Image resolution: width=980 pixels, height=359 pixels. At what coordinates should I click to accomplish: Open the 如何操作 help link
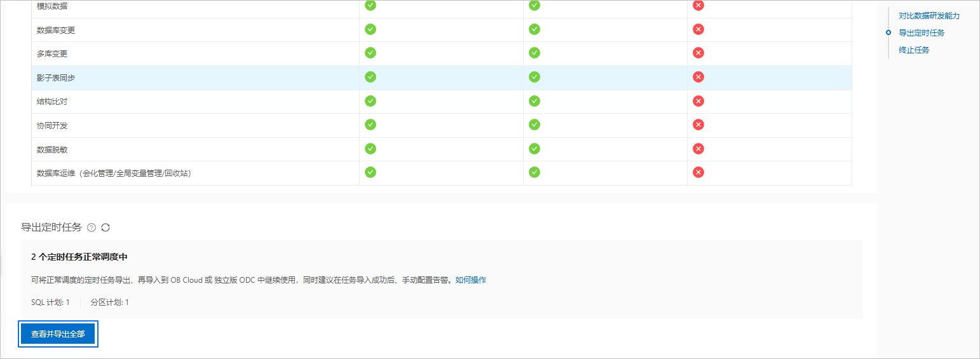[x=471, y=280]
